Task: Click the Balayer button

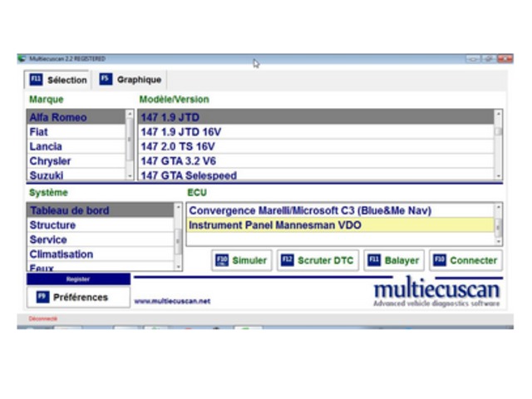Action: click(x=394, y=260)
